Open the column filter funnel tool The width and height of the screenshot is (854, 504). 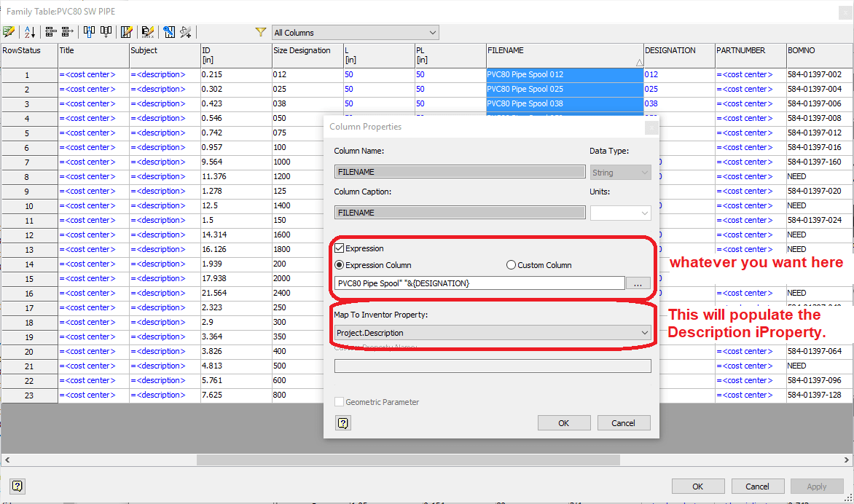[x=260, y=32]
